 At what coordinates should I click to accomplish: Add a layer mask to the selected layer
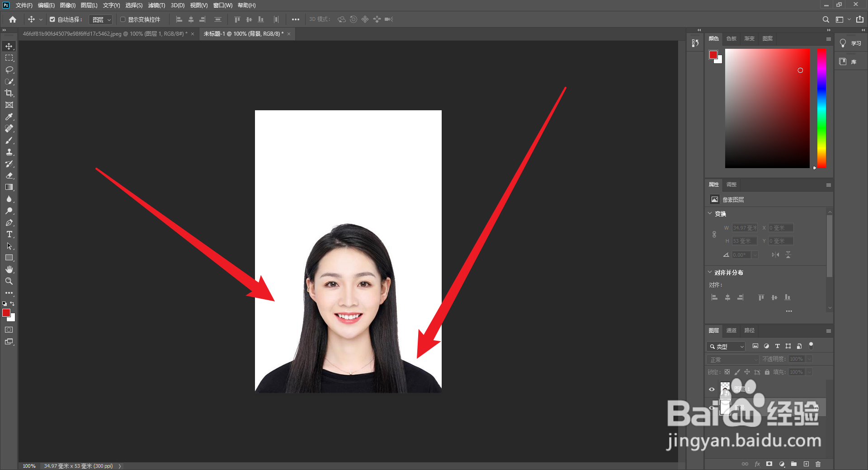(769, 464)
